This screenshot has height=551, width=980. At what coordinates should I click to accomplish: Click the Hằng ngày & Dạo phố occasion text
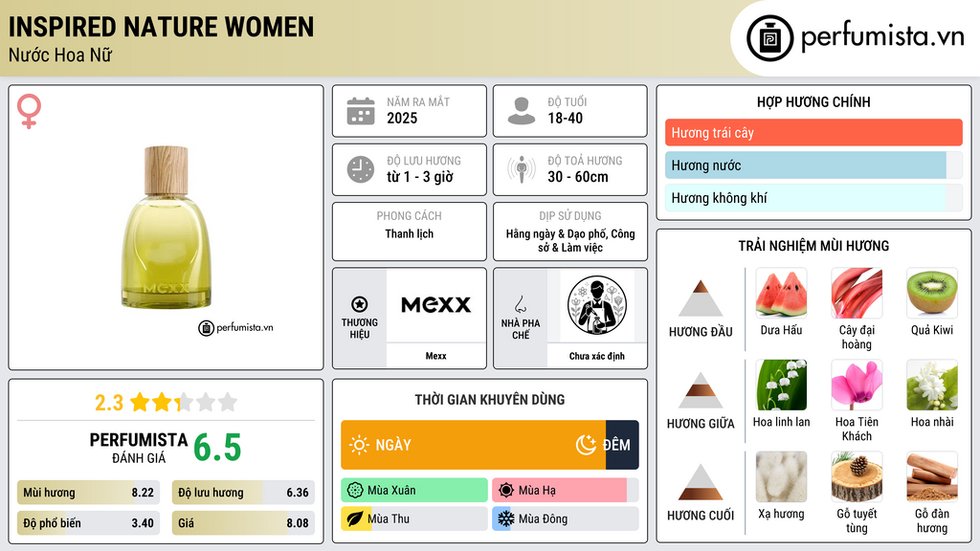coord(570,240)
